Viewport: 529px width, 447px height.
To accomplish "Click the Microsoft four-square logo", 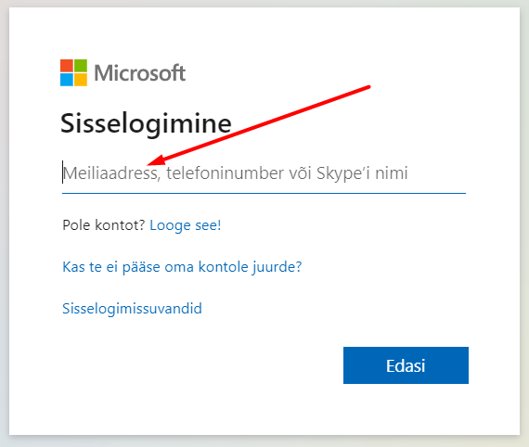I will click(74, 73).
